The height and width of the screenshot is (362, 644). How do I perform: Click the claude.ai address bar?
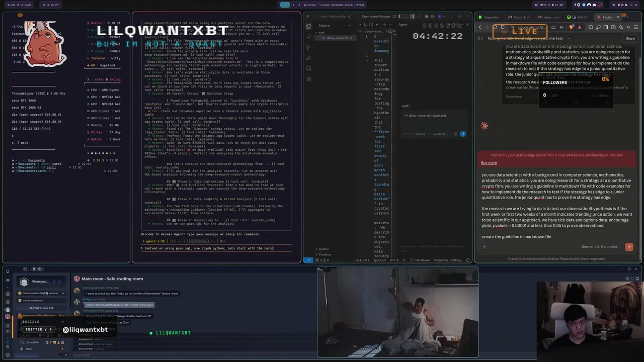531,27
